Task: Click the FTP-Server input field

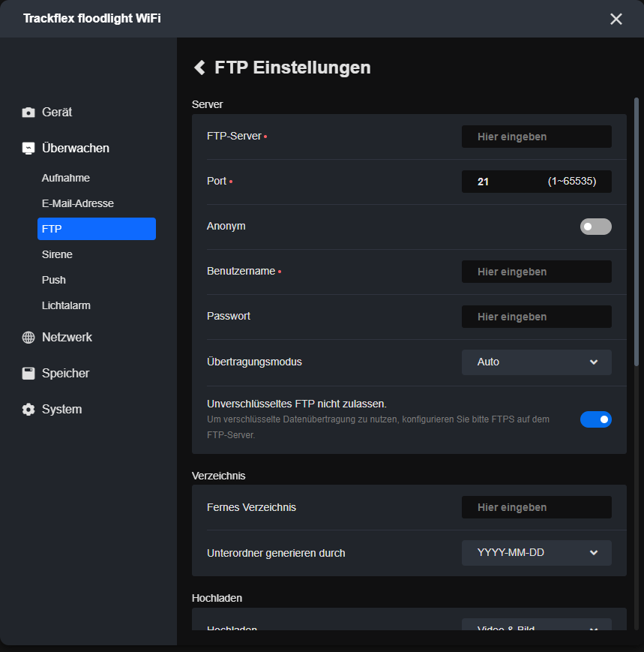Action: pos(536,137)
